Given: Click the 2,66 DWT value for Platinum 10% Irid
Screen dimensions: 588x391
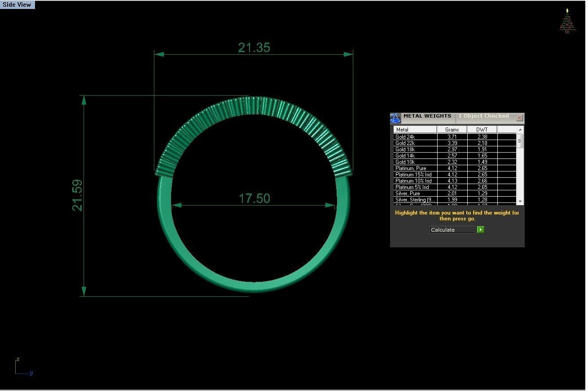Looking at the screenshot, I should coord(482,181).
